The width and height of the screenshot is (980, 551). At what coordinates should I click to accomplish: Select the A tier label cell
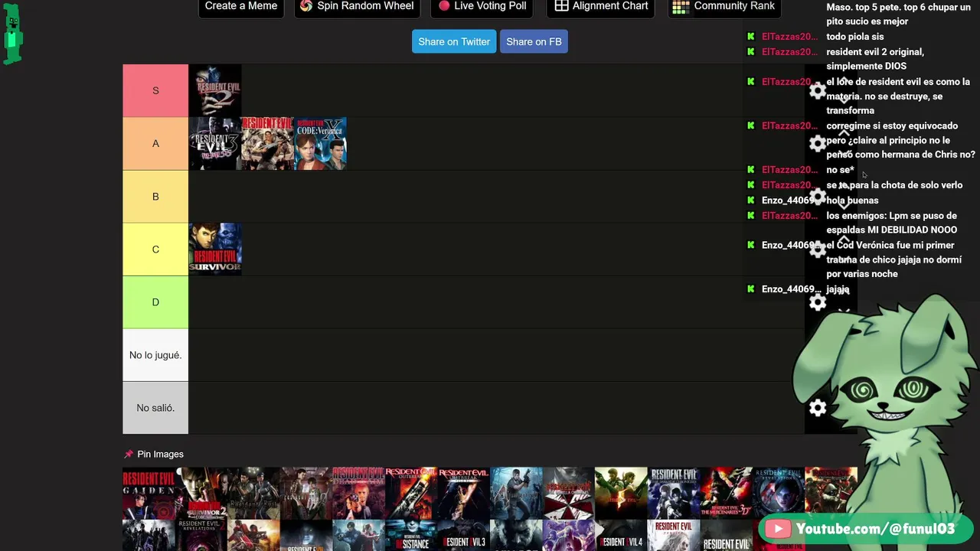(155, 143)
